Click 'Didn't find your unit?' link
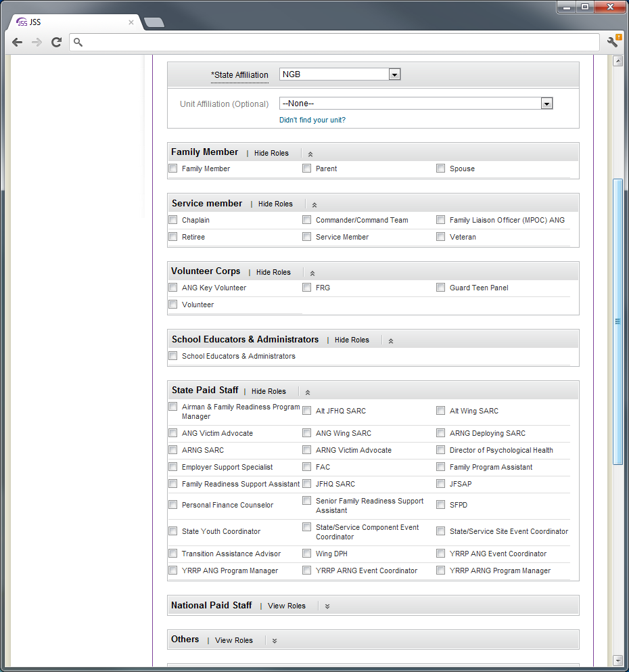This screenshot has width=629, height=672. pos(312,120)
